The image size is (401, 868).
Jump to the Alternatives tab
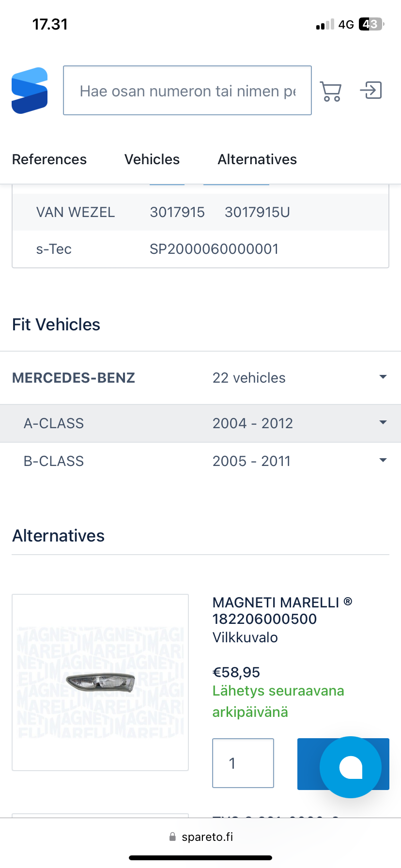(x=257, y=159)
